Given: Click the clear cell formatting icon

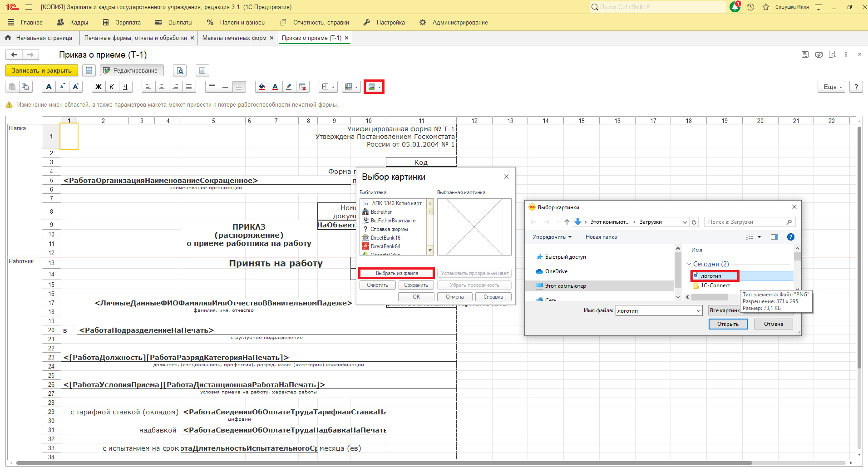Looking at the screenshot, I should [302, 87].
